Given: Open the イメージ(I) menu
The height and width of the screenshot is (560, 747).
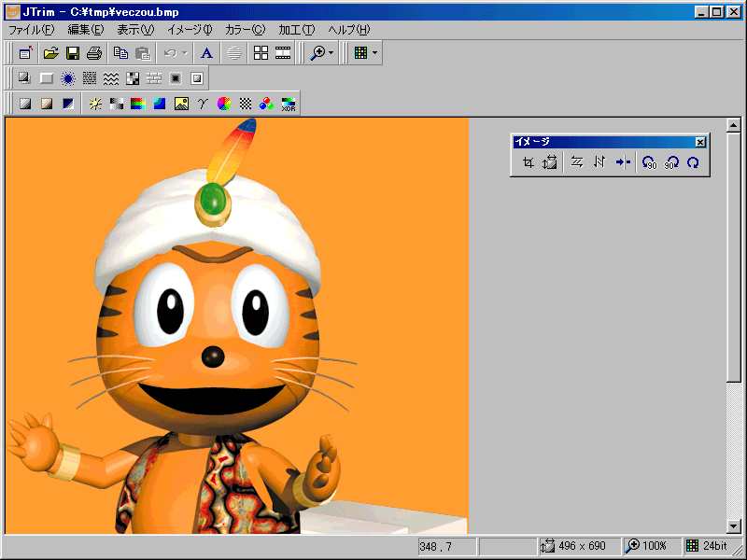Looking at the screenshot, I should tap(190, 30).
